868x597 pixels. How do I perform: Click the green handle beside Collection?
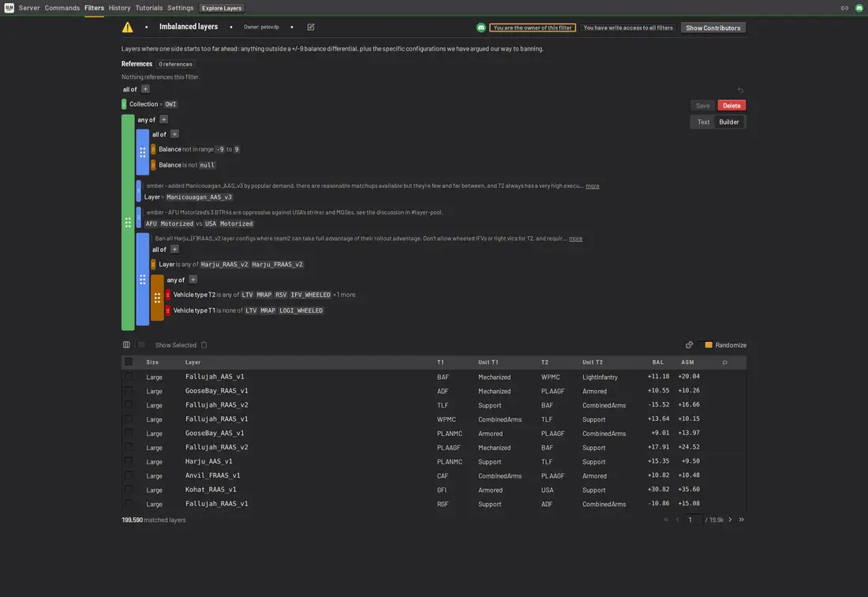124,104
